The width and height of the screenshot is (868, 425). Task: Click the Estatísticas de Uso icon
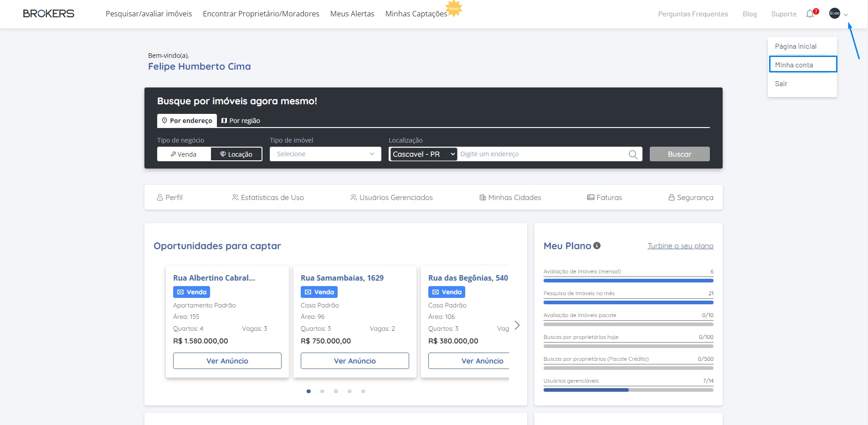pos(235,197)
